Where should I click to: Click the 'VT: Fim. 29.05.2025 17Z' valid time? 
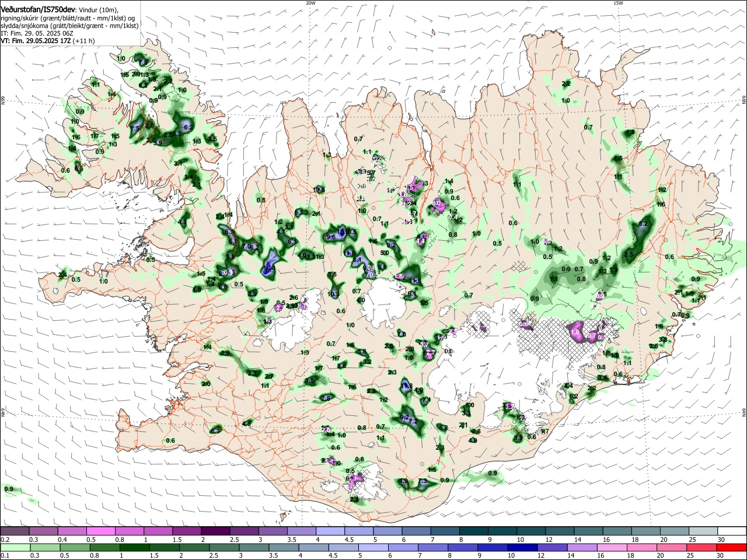tap(36, 41)
